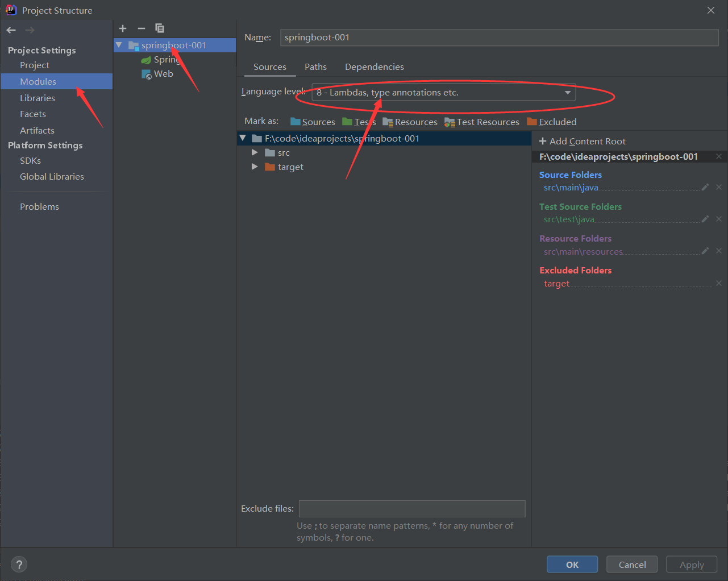This screenshot has height=581, width=728.
Task: Mark folder as Tests
Action: [x=359, y=122]
